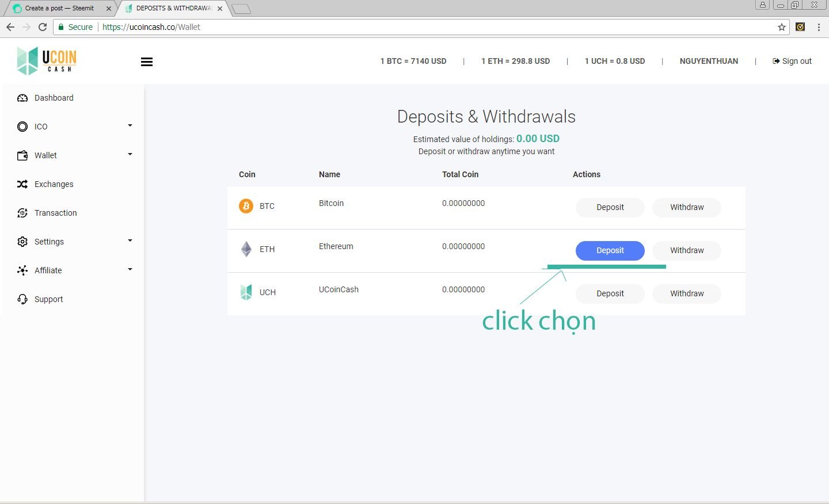Screen dimensions: 829x504
Task: Click the 0.00 USD holdings value
Action: (538, 139)
